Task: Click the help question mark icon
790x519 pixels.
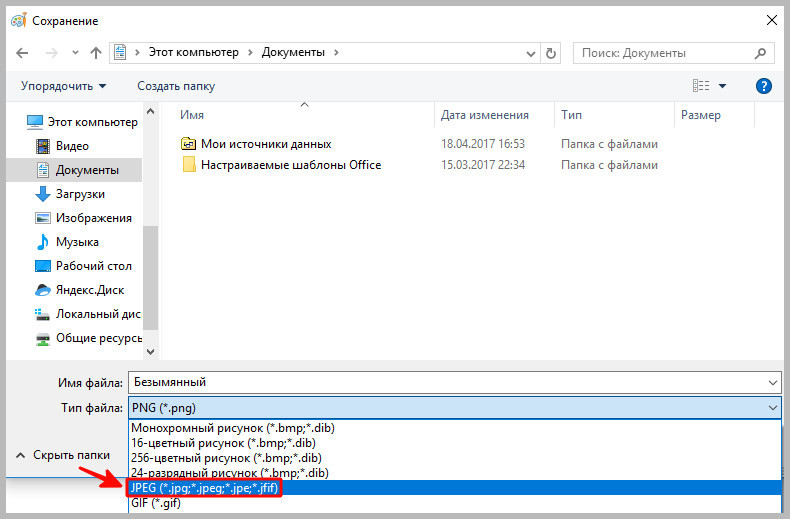Action: pos(764,86)
